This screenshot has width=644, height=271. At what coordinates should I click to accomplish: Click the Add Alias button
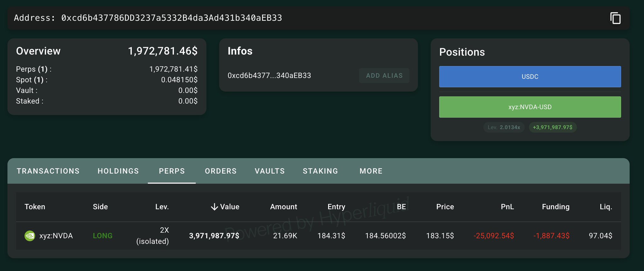(x=384, y=75)
